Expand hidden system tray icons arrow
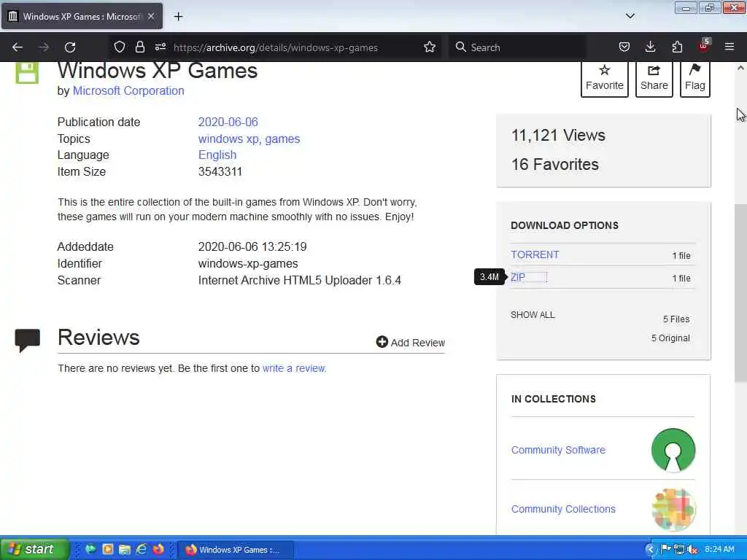This screenshot has width=747, height=560. (x=650, y=550)
